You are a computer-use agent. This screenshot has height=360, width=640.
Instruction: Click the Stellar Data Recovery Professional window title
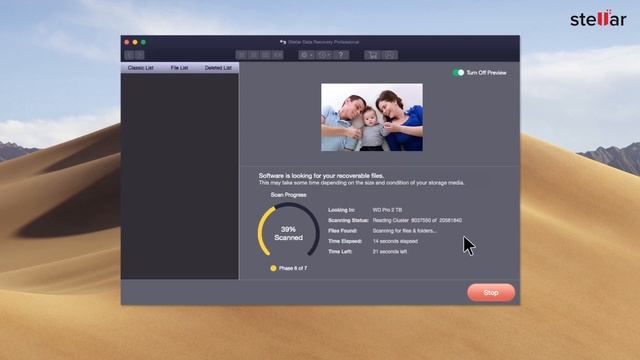point(323,42)
